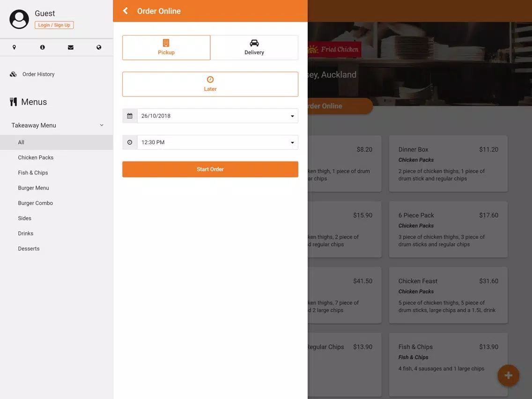532x399 pixels.
Task: Click the Guest username text
Action: 45,13
